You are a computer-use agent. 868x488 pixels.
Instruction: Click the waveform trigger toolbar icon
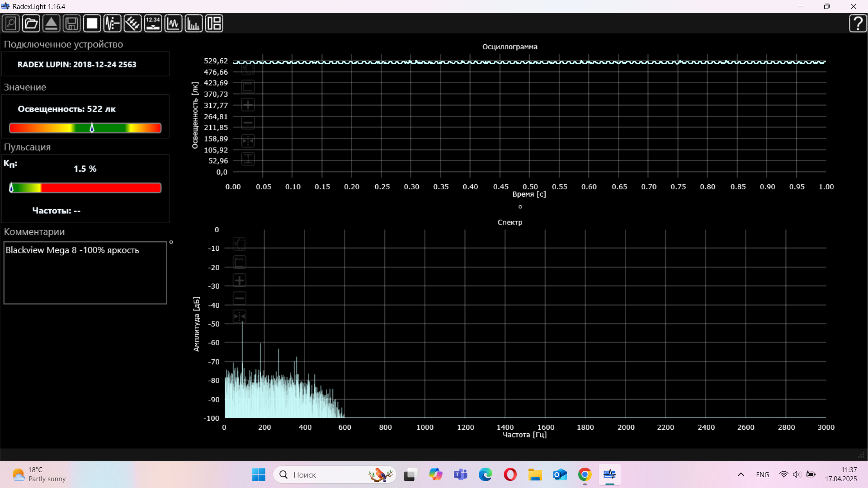click(112, 23)
